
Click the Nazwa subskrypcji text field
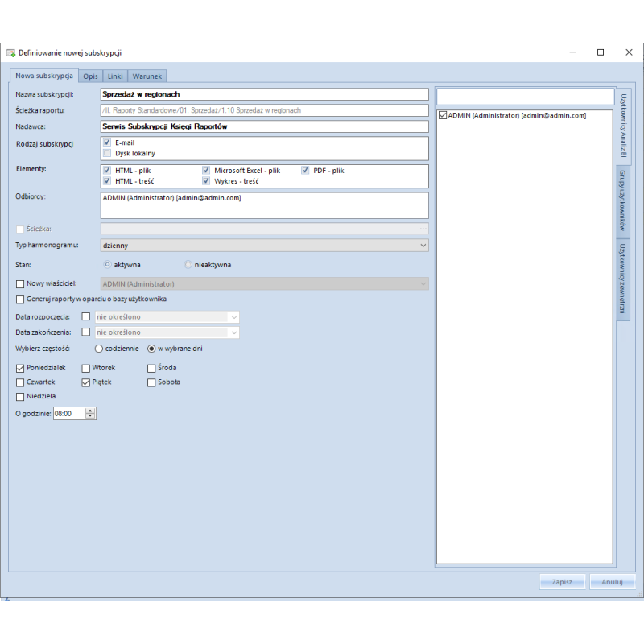click(x=264, y=94)
